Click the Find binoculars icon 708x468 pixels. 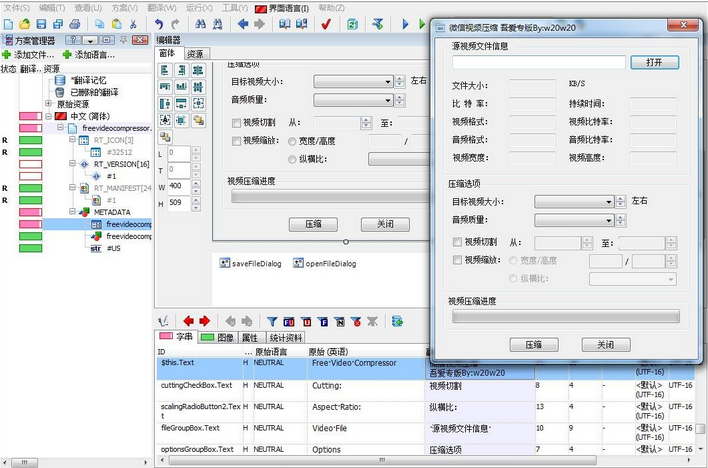(x=200, y=24)
